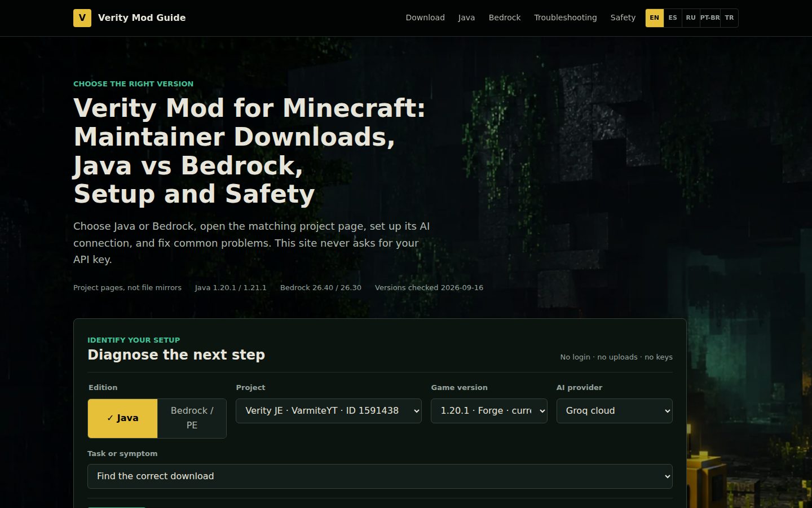Screen dimensions: 812x508
Task: Click the main 'Verity Mod for Minecraft' headline
Action: 249,151
